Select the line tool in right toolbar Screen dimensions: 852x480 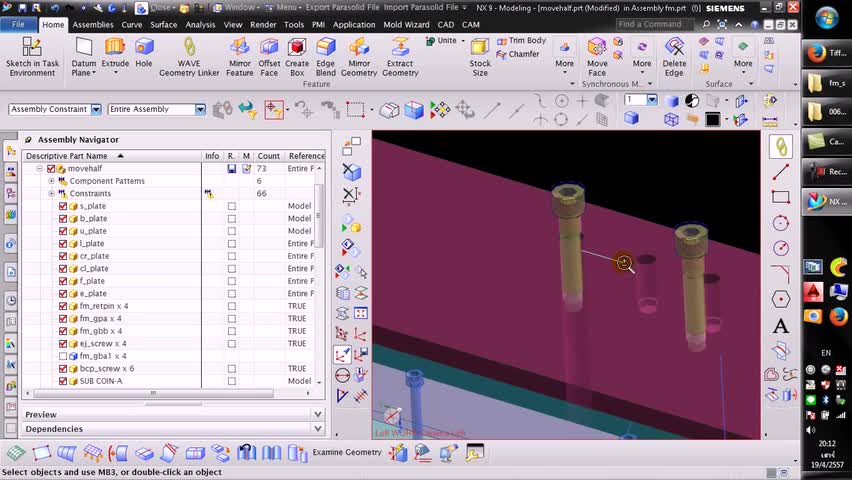click(x=781, y=172)
